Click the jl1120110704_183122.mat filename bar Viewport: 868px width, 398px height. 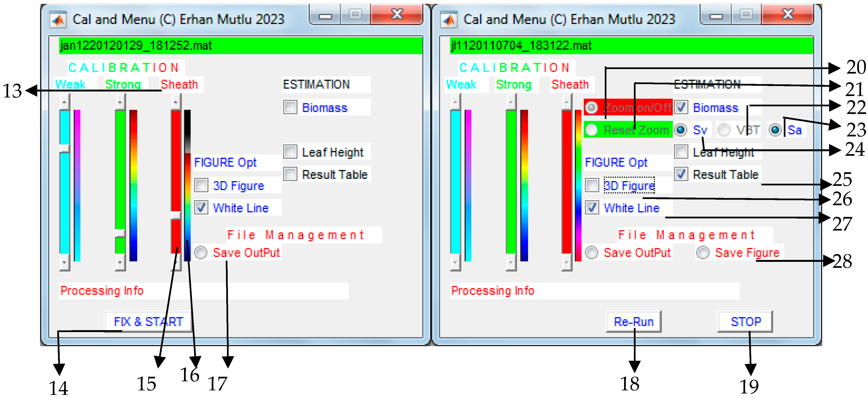631,46
